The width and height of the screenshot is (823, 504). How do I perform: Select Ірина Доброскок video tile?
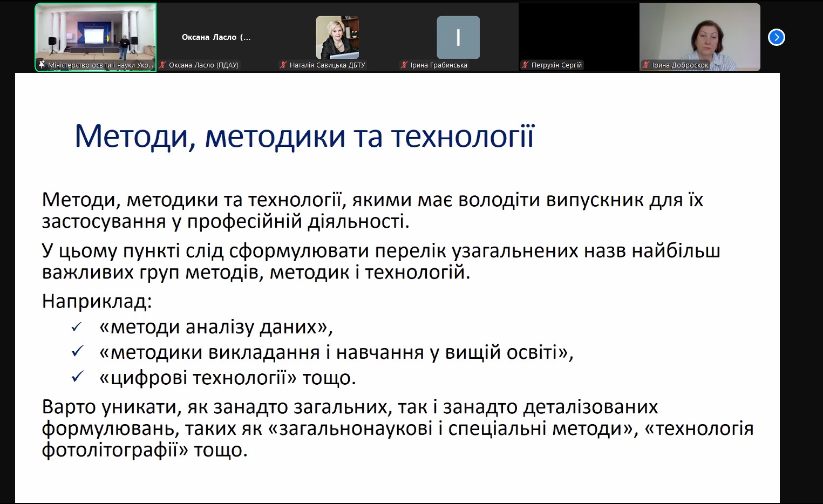[700, 37]
